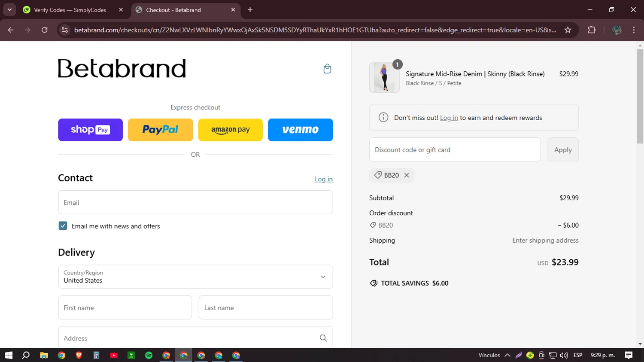Focus the Address input field
This screenshot has width=644, height=362.
point(195,338)
